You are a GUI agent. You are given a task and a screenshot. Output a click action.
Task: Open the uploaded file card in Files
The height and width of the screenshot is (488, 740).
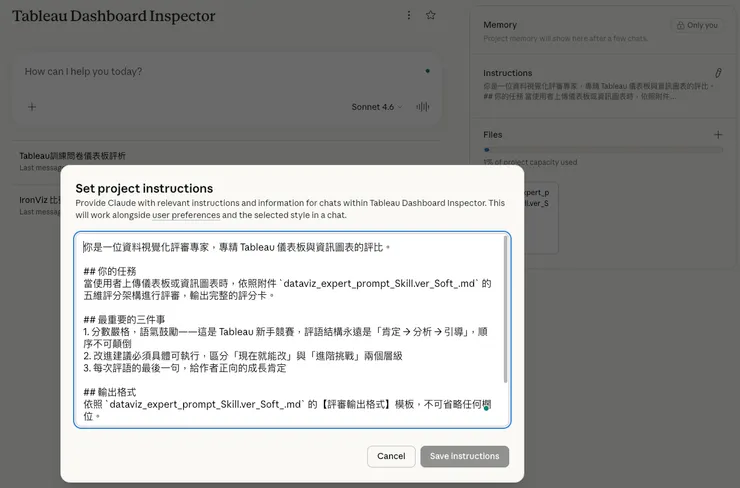click(541, 218)
